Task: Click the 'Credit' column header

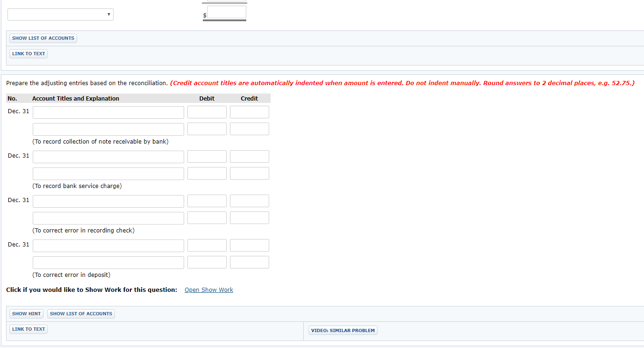Action: click(x=250, y=99)
